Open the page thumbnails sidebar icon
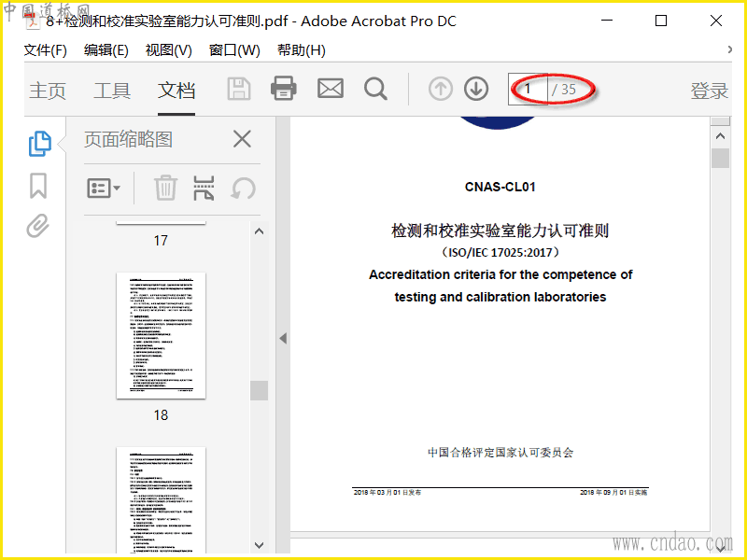This screenshot has height=560, width=747. pos(39,144)
